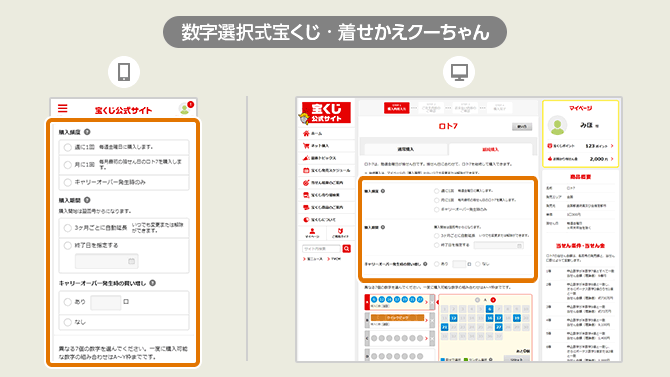Click the 当せん条件・当せん金 heading
670x377 pixels.
pos(580,246)
